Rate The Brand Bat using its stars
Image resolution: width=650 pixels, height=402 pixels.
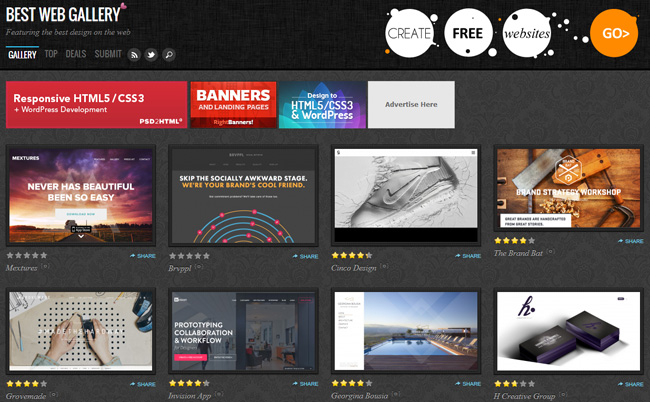[514, 241]
